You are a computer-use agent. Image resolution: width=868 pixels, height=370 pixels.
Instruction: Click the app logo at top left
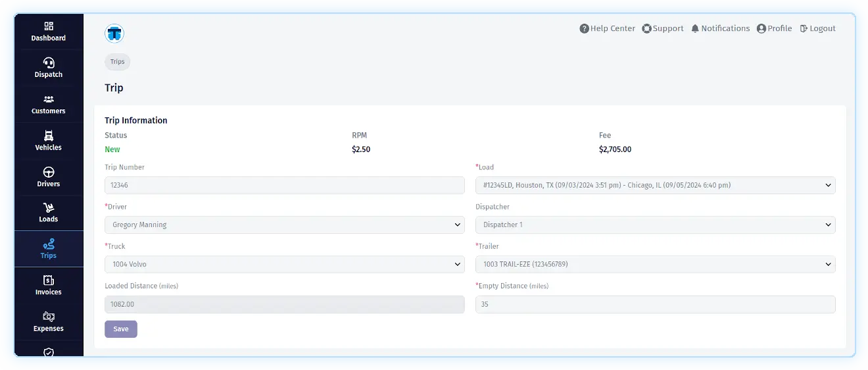114,34
